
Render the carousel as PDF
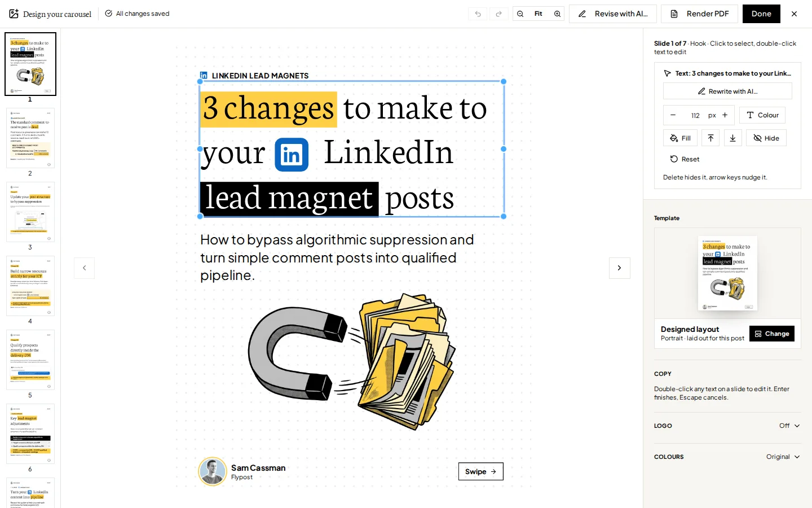700,14
